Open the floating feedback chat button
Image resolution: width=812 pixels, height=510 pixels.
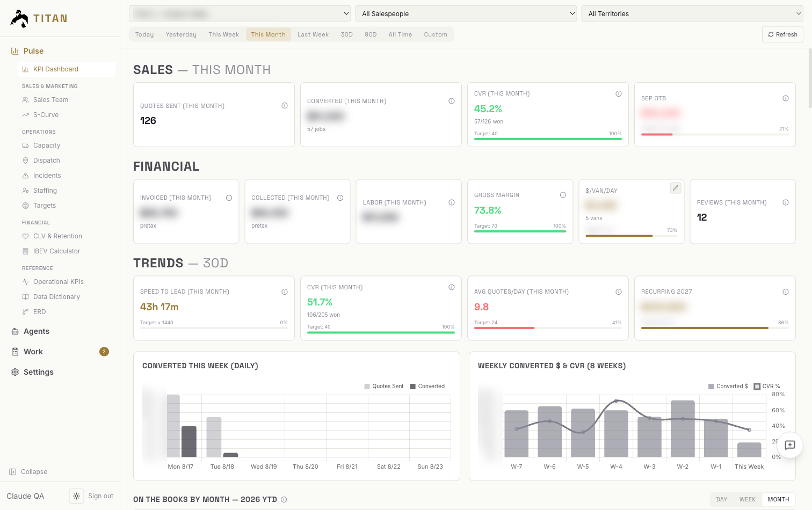click(790, 445)
